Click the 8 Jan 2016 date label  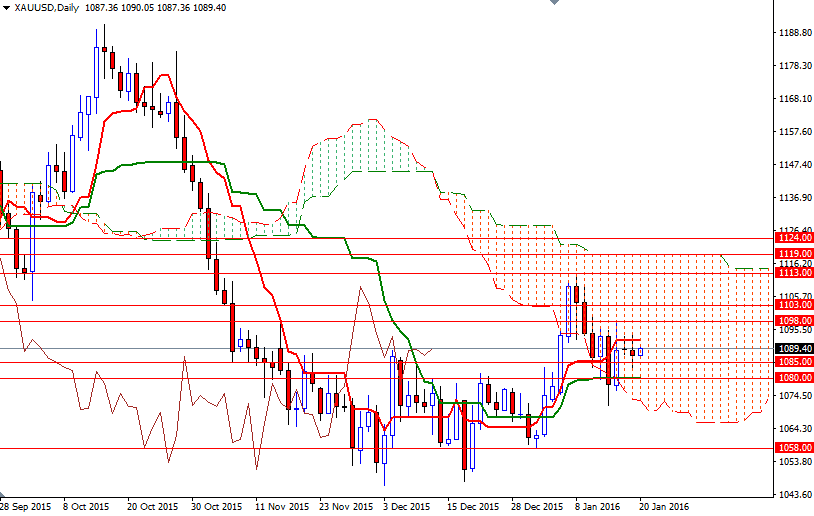click(598, 507)
